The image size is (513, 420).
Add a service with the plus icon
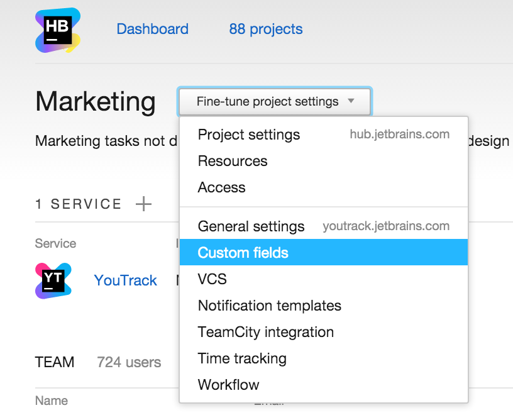[143, 204]
